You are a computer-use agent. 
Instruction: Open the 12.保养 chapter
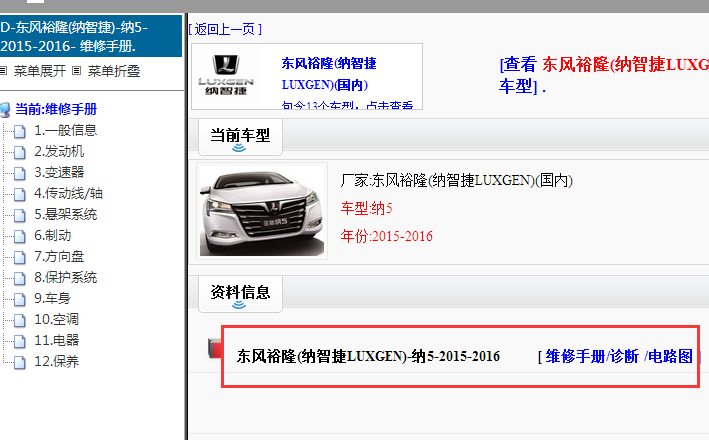[x=57, y=361]
